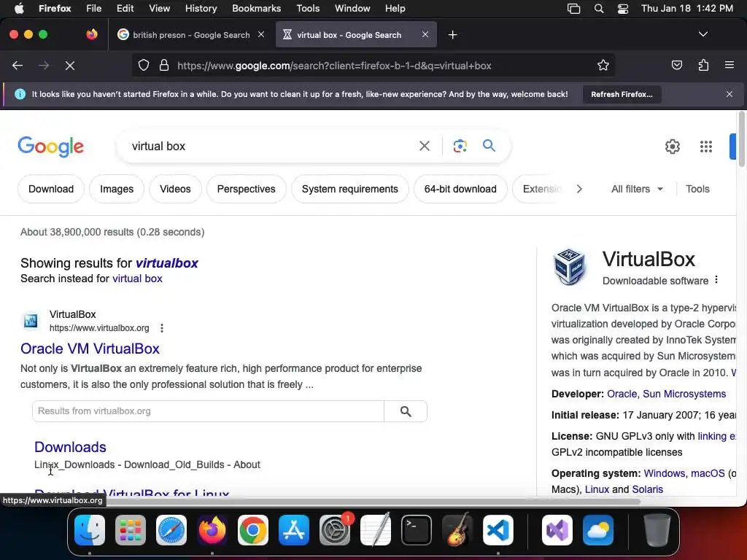Switch to the british preson Google Search tab
This screenshot has width=747, height=560.
190,35
